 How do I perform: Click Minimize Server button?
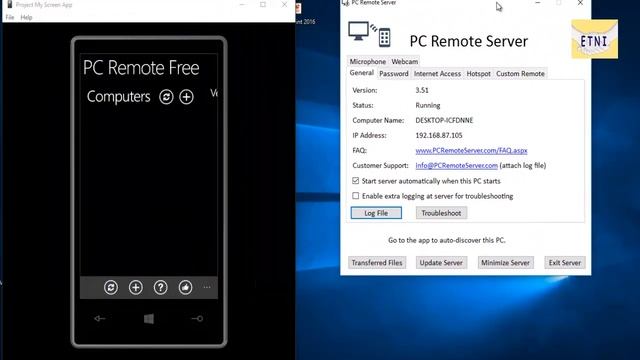pos(505,263)
